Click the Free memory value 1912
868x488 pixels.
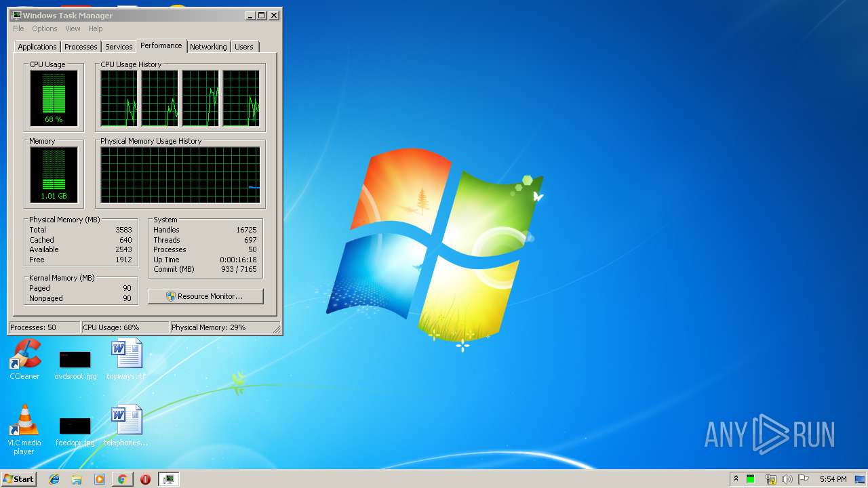(123, 260)
